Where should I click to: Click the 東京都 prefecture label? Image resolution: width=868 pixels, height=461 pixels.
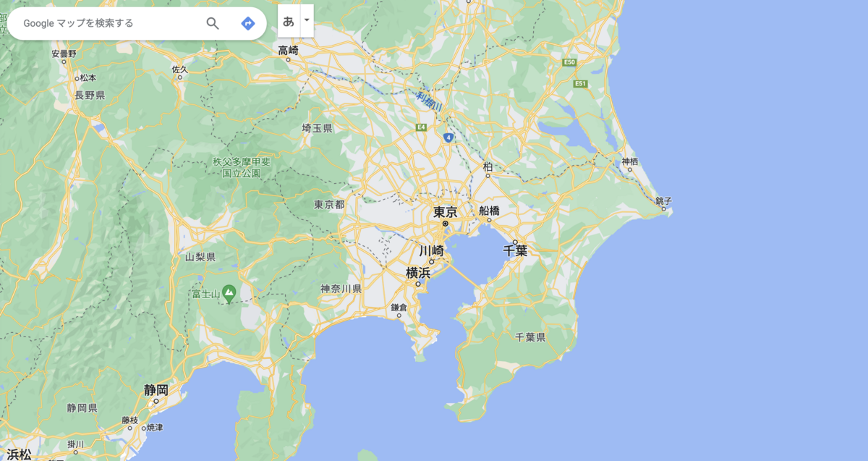point(329,205)
